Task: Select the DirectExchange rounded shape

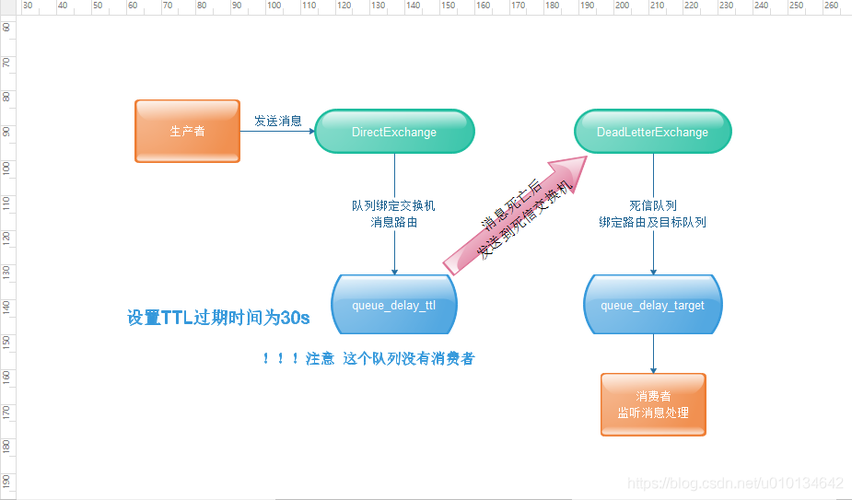Action: pos(394,132)
